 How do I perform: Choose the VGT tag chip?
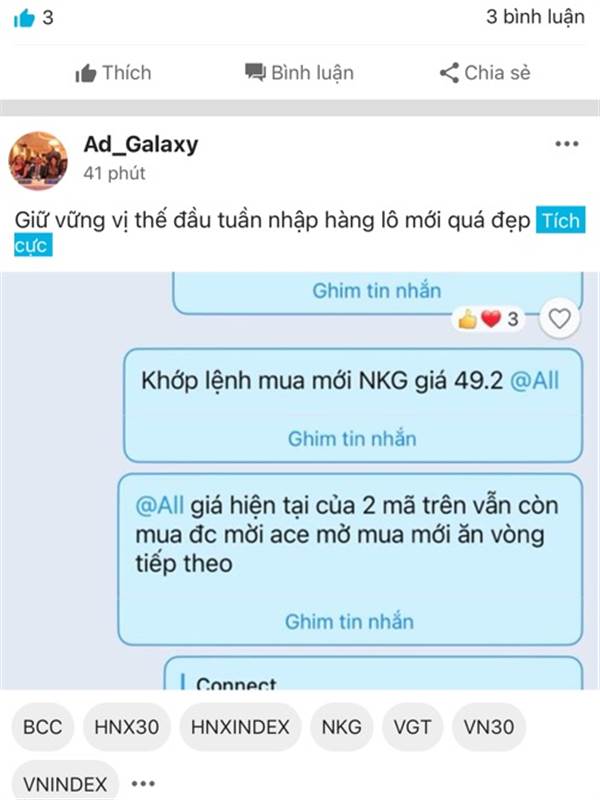click(412, 727)
